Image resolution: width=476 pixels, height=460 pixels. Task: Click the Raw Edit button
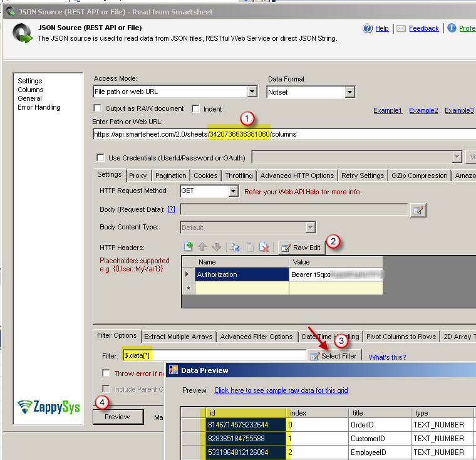[x=301, y=248]
